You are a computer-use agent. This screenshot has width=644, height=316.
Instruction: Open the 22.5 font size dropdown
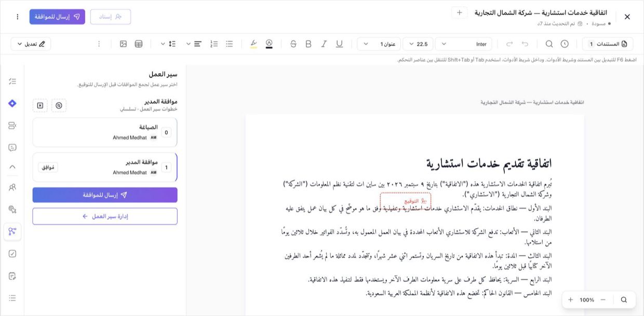(418, 44)
